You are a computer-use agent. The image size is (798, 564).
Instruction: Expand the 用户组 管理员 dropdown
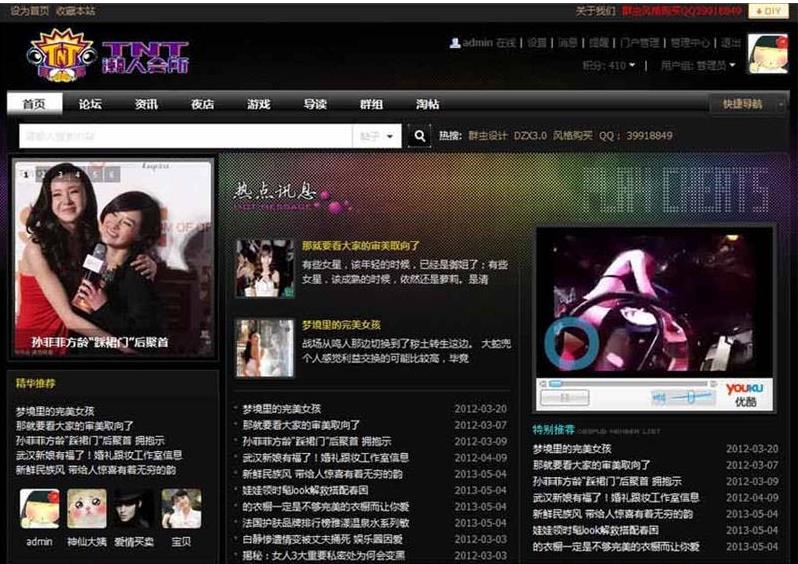tap(699, 66)
